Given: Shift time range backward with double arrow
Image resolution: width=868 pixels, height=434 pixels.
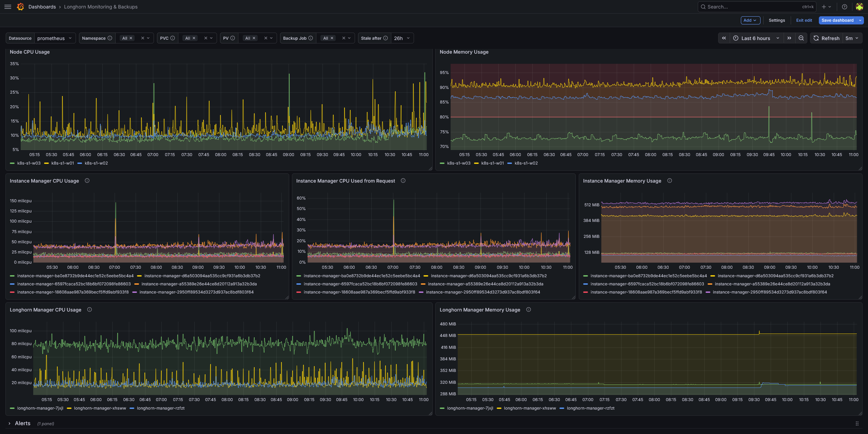Looking at the screenshot, I should pos(724,38).
